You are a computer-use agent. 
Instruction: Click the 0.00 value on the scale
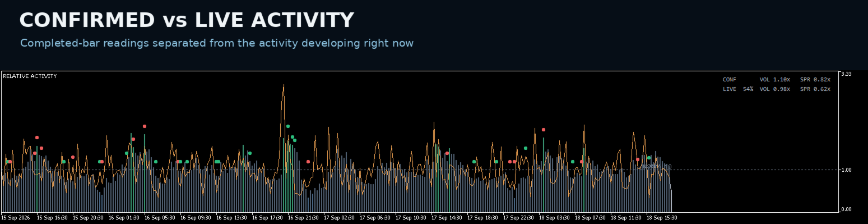click(846, 209)
